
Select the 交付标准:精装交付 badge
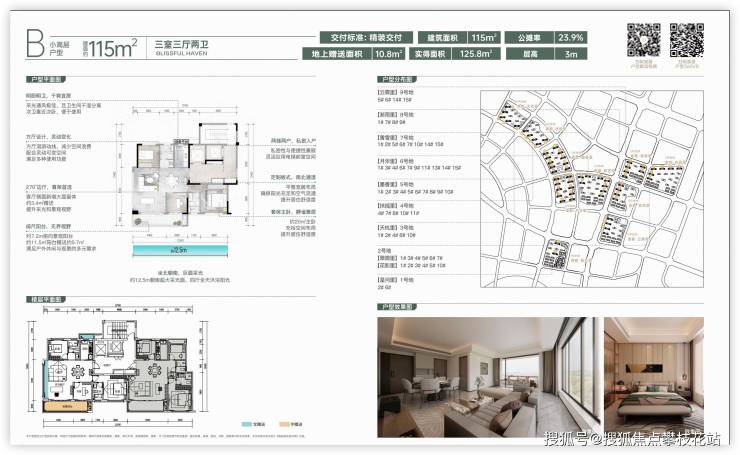[366, 38]
